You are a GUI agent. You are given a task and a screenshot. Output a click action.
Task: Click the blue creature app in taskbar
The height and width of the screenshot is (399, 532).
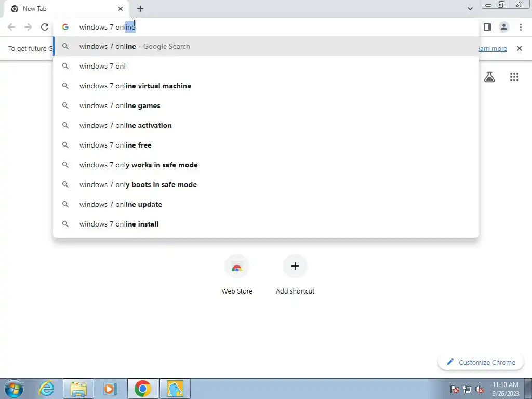pos(175,389)
